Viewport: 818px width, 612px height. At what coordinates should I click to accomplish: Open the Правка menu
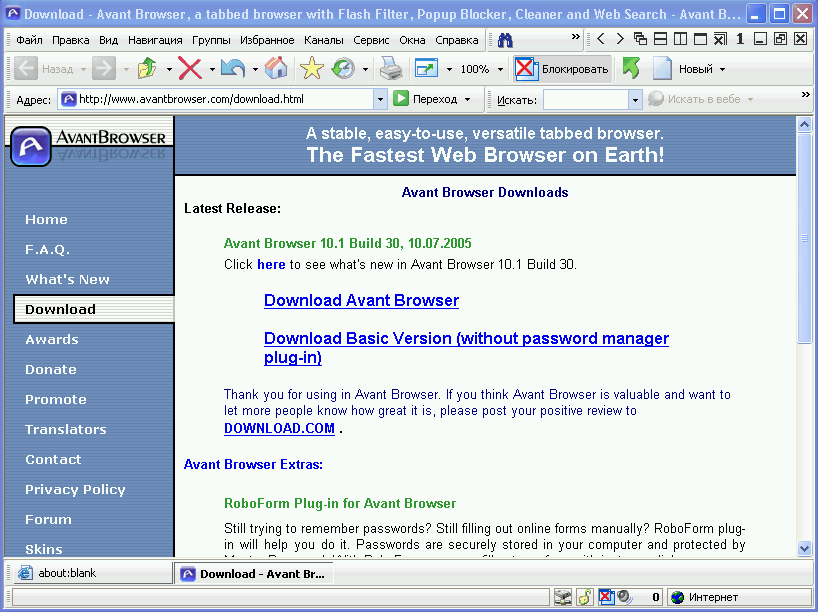(x=70, y=40)
